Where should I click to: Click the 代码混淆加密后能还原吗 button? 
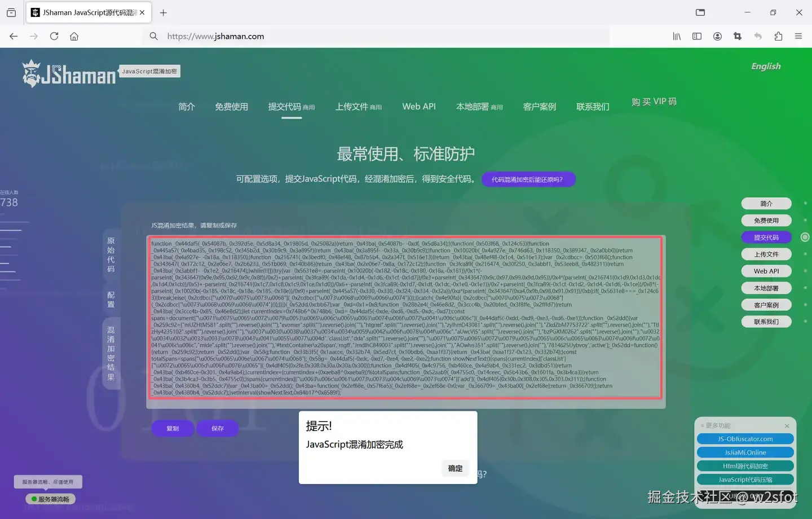tap(528, 179)
